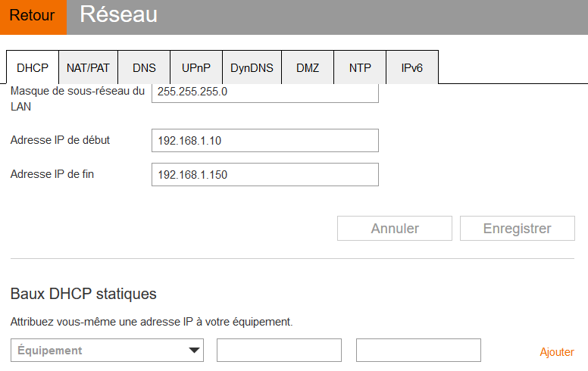
Task: Select the NTP tab
Action: [360, 67]
